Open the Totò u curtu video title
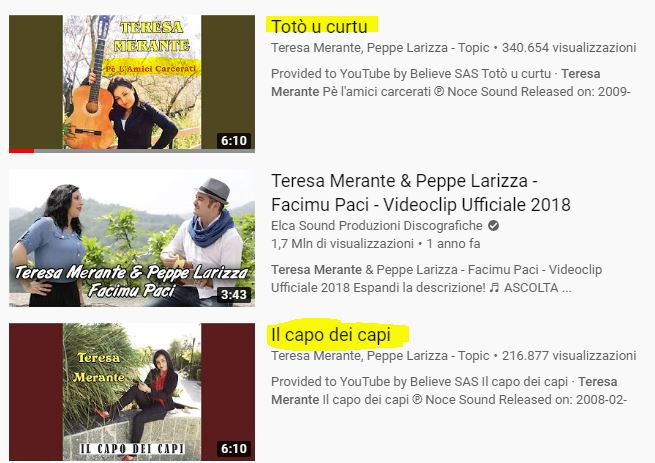The image size is (655, 463). 320,26
